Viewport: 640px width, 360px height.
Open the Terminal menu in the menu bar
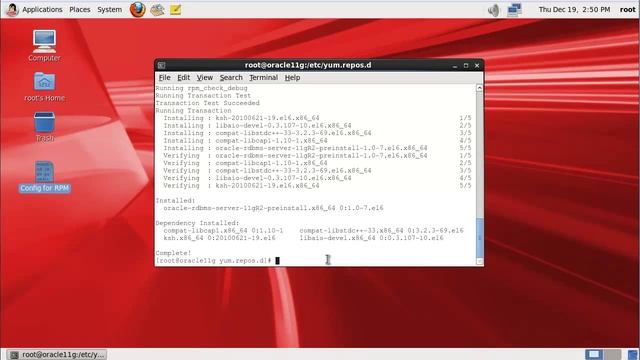(x=263, y=78)
